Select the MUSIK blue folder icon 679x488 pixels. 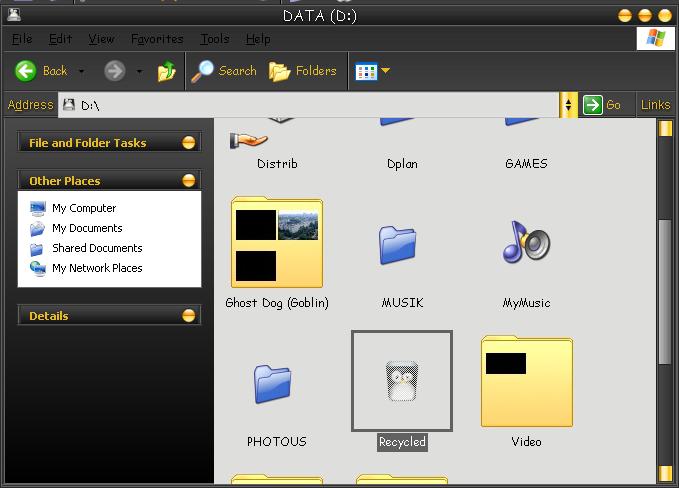coord(398,245)
